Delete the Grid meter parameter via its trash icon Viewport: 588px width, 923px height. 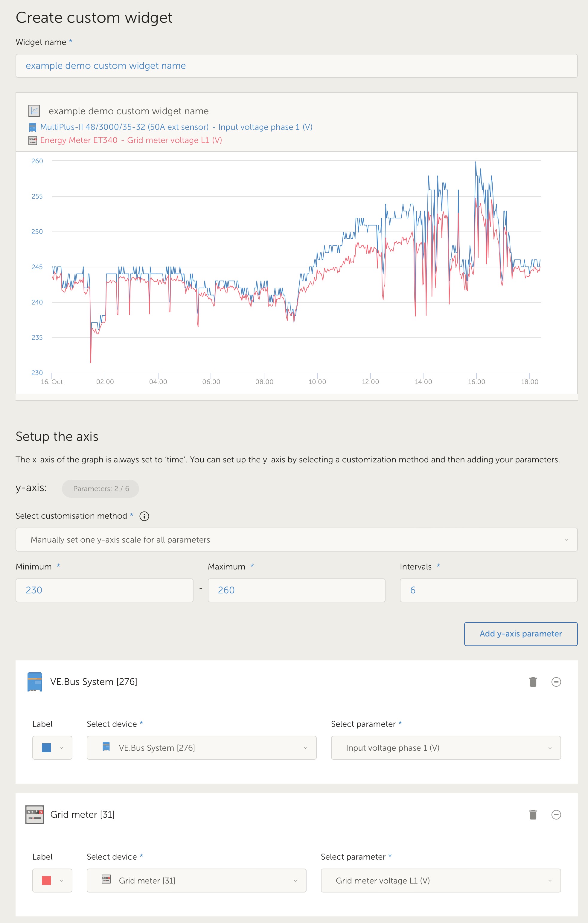coord(533,814)
